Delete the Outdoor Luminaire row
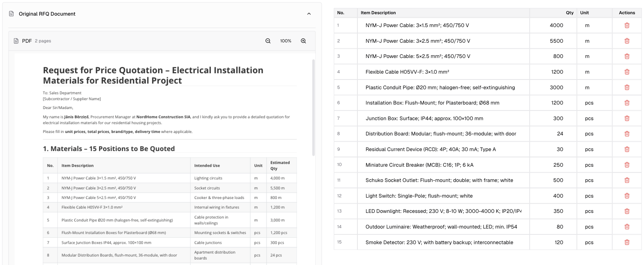644x265 pixels. click(627, 227)
